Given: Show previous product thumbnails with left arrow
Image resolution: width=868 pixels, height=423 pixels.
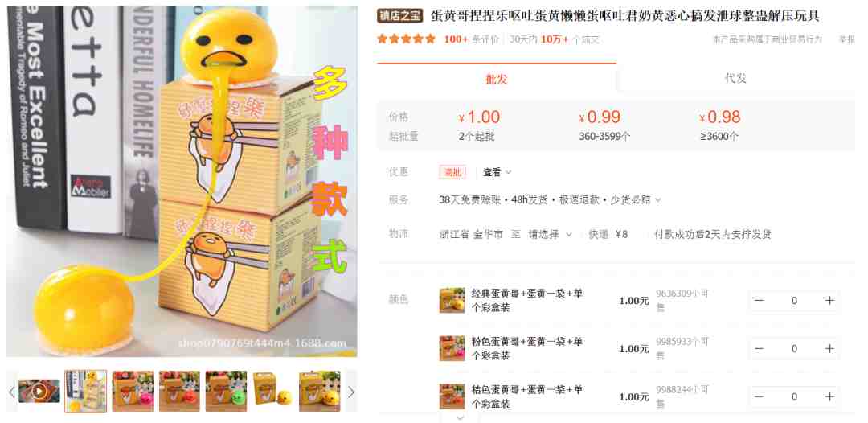Looking at the screenshot, I should [x=11, y=392].
